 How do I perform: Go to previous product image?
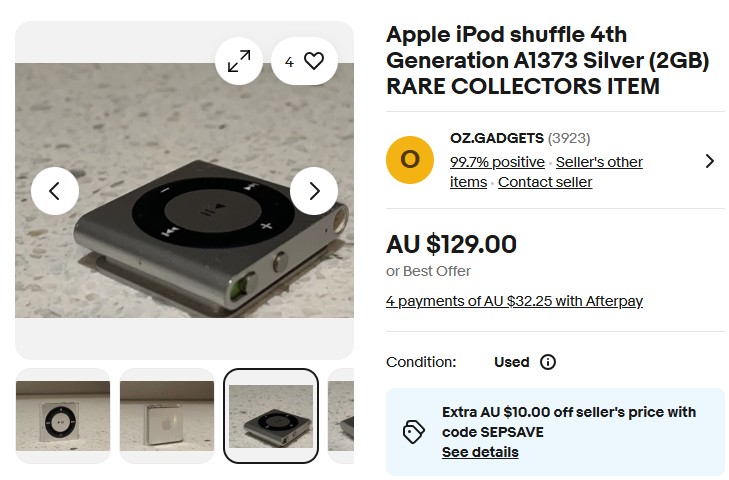click(55, 191)
